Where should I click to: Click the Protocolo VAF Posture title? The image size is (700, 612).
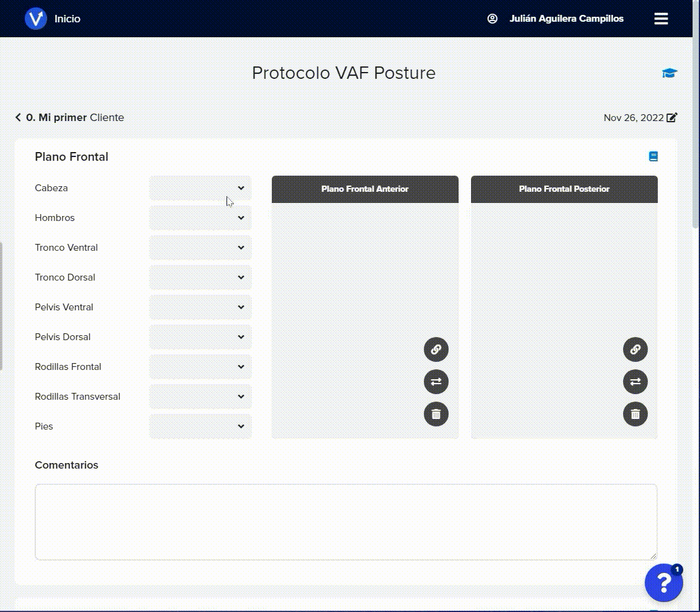pyautogui.click(x=343, y=73)
